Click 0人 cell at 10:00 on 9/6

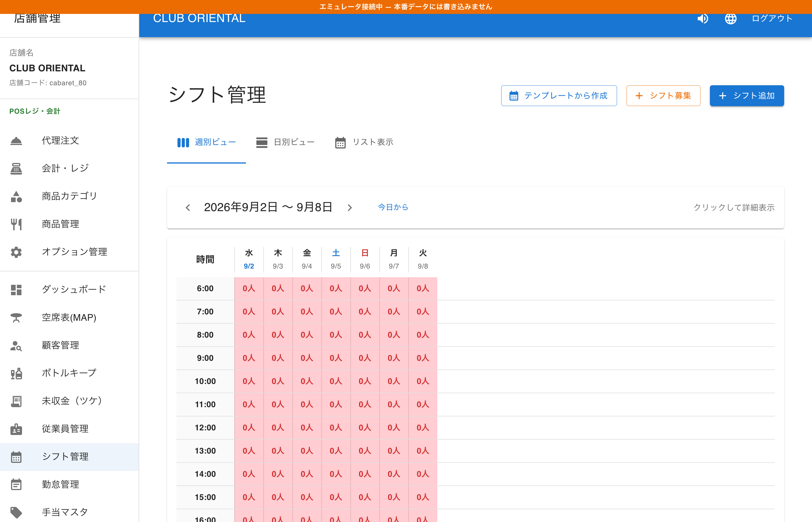[365, 381]
